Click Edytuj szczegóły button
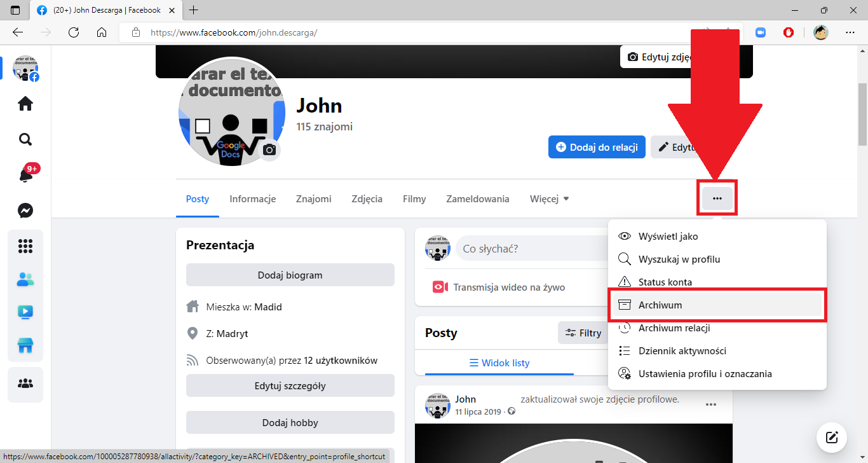 (290, 385)
